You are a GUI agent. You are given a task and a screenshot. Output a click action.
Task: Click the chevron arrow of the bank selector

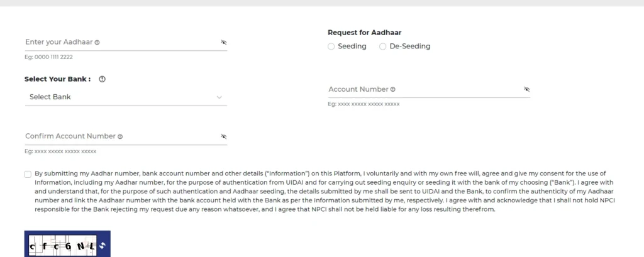(x=219, y=97)
